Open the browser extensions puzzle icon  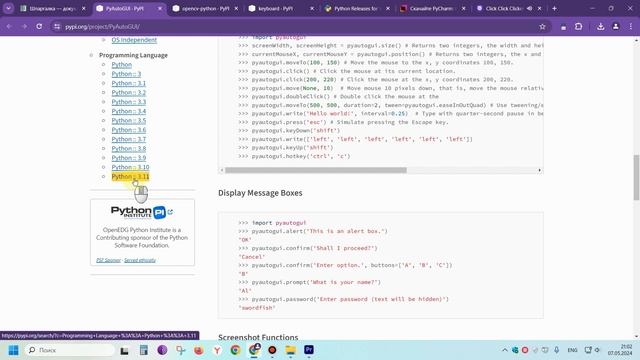[x=578, y=27]
